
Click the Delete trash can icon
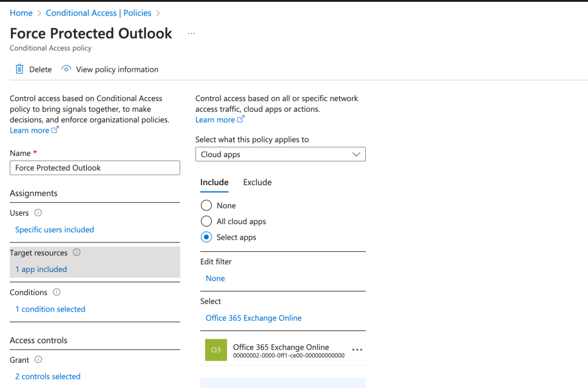(x=20, y=69)
